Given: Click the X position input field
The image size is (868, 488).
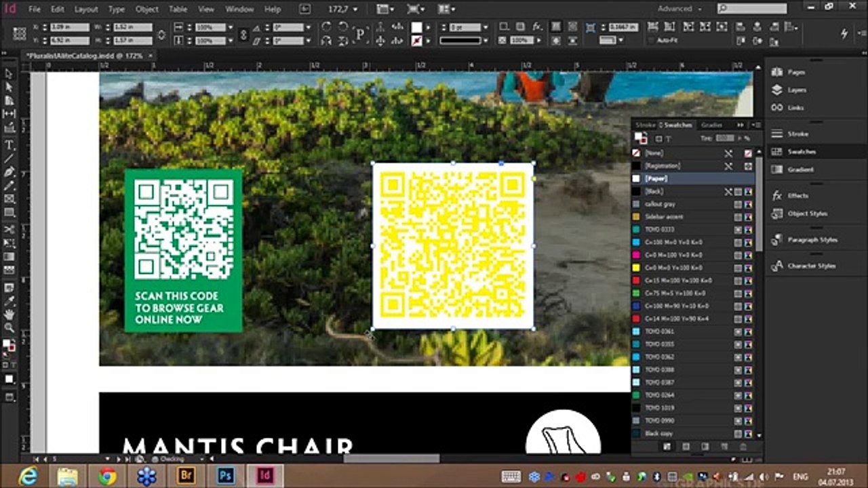Looking at the screenshot, I should 70,27.
